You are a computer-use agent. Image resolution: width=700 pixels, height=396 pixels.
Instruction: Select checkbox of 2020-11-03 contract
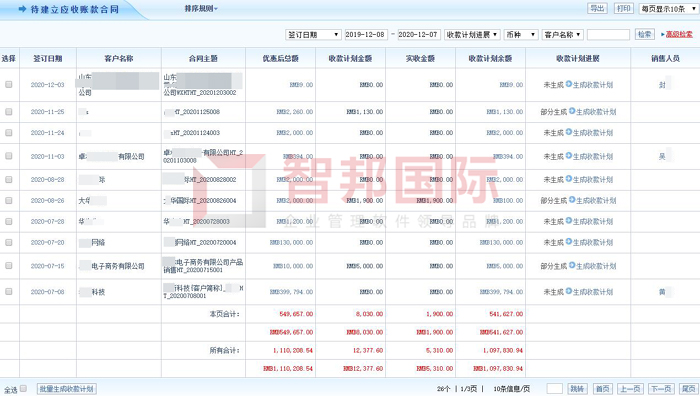coord(8,156)
